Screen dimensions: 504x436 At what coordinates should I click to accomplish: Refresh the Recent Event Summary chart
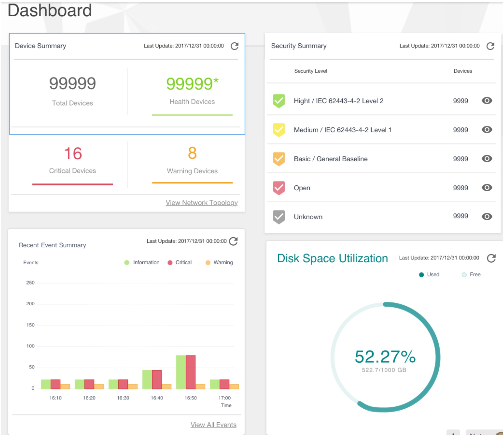tap(233, 241)
